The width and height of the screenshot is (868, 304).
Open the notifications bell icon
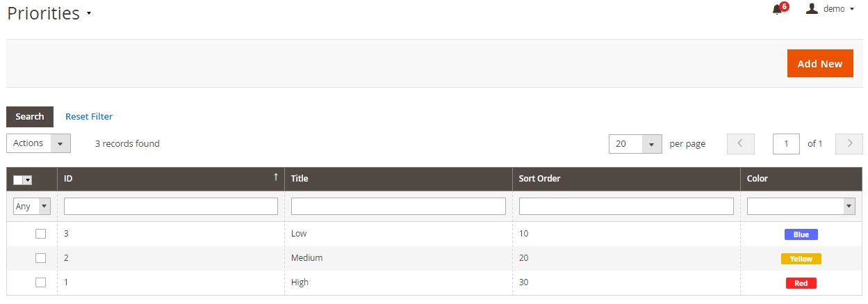[x=777, y=10]
